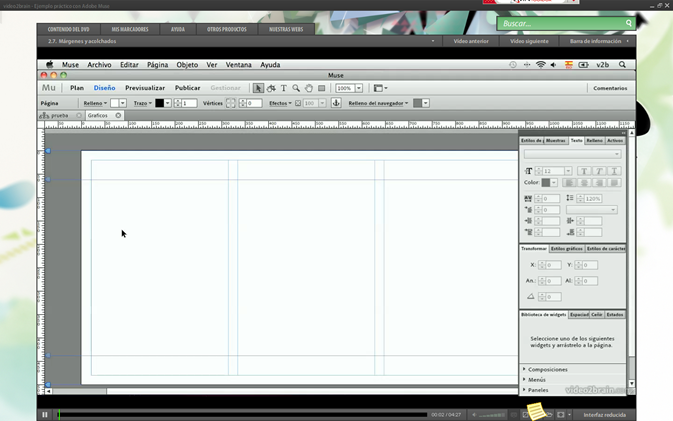Open the Relleno white color swatch
The height and width of the screenshot is (421, 673).
(114, 103)
